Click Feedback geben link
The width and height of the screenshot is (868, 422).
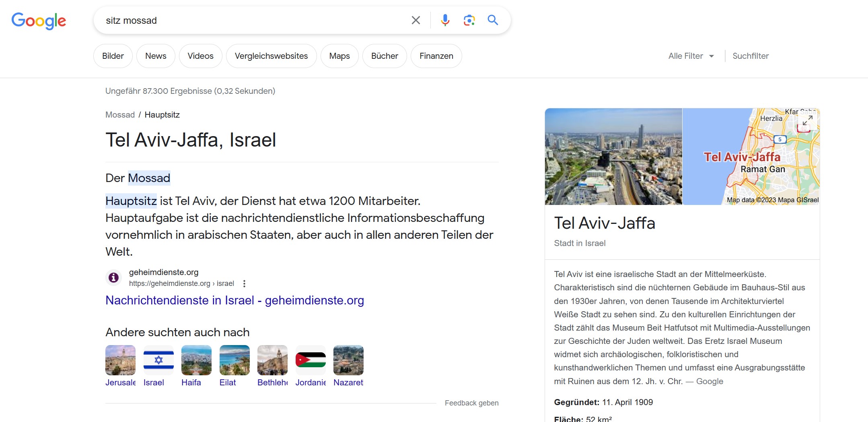click(471, 403)
